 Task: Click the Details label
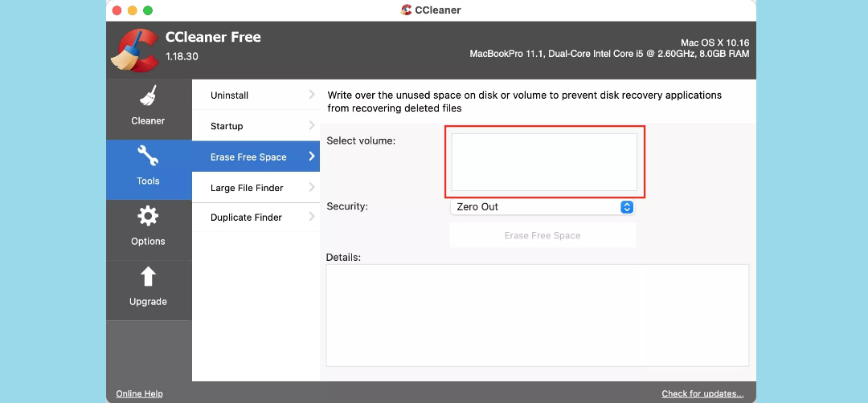[x=343, y=257]
